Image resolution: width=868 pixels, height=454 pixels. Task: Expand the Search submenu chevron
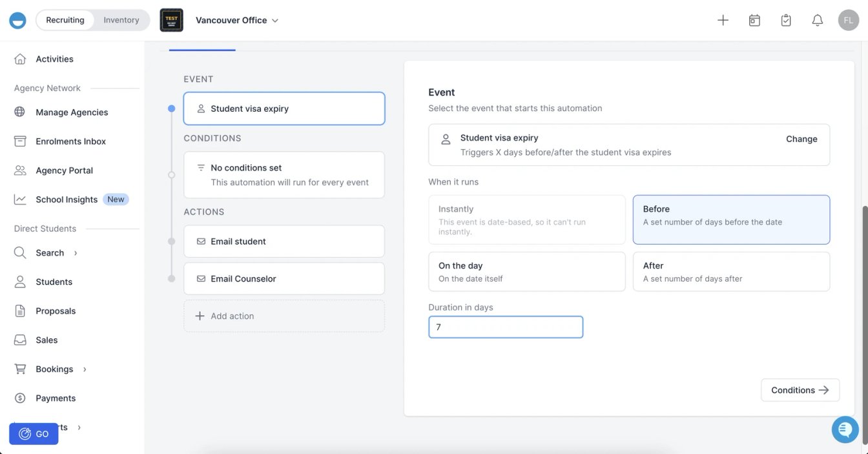(x=76, y=253)
